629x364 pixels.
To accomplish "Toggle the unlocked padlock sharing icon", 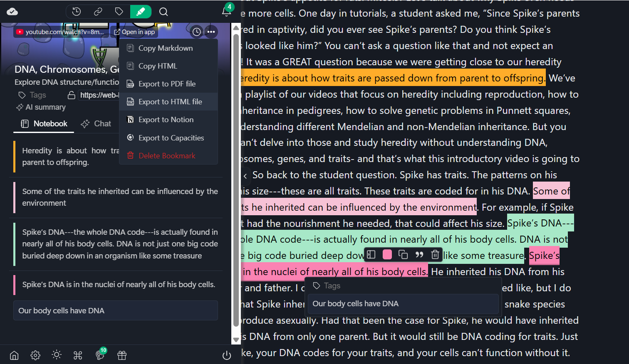I will pyautogui.click(x=72, y=95).
